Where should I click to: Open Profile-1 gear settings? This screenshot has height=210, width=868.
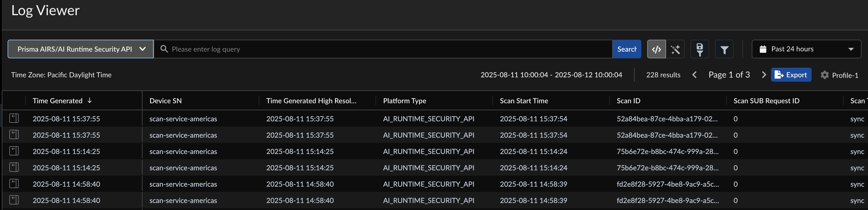[x=824, y=75]
